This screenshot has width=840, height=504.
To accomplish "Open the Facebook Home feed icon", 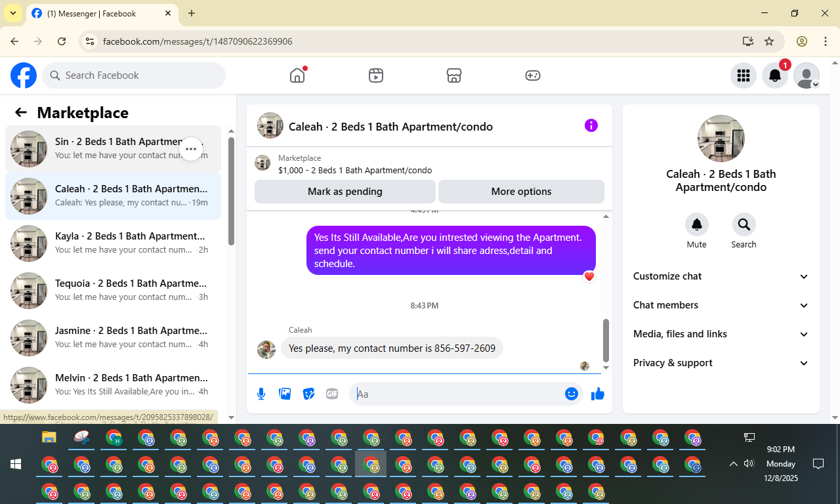I will [x=297, y=75].
